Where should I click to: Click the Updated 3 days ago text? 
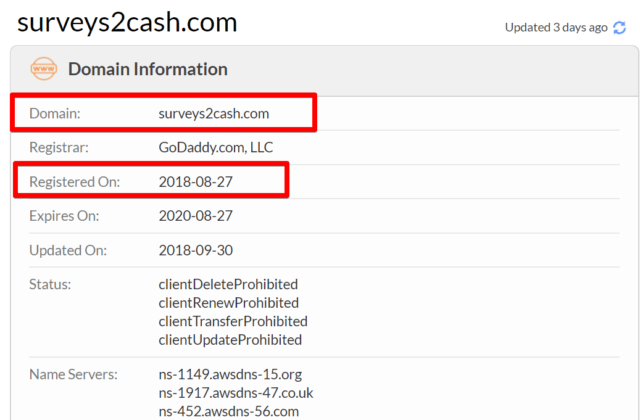point(556,28)
